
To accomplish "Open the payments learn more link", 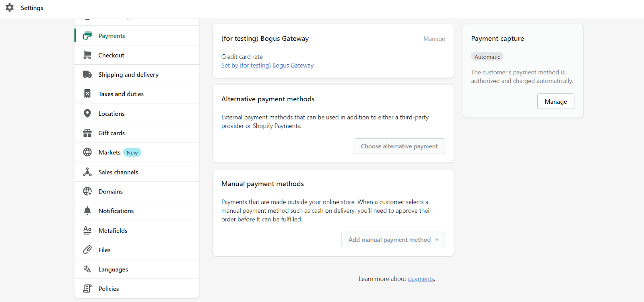I will tap(421, 279).
